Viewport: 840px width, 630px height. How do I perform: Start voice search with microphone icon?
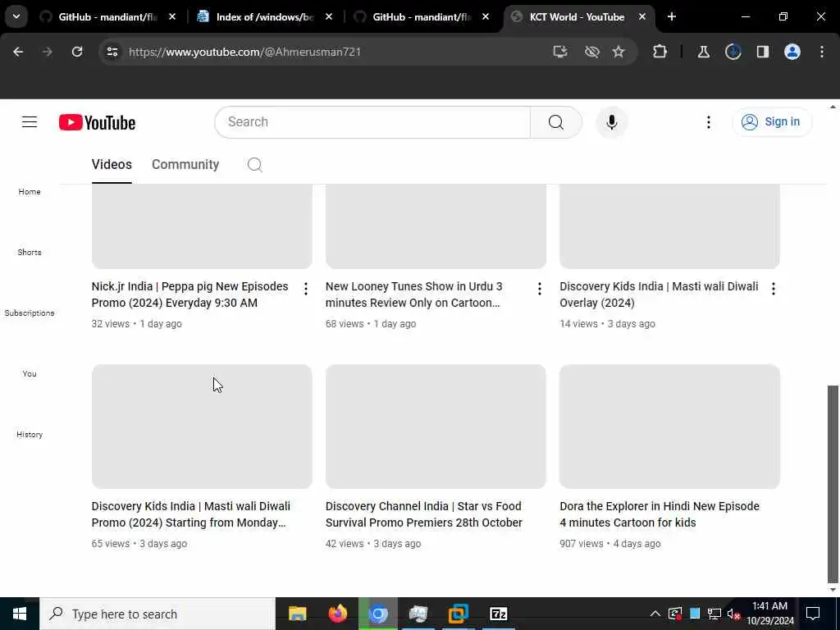(x=611, y=122)
